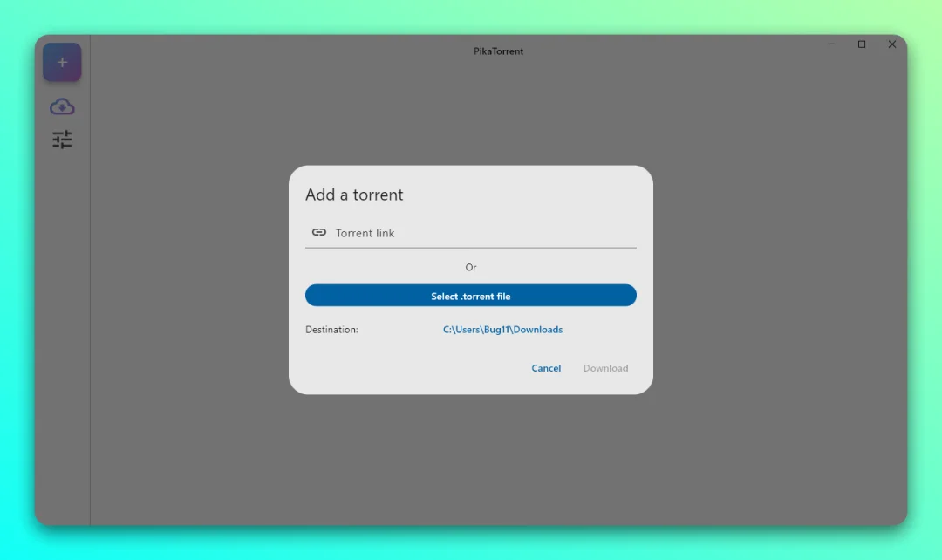Open the settings sliders icon in sidebar
942x560 pixels.
tap(62, 140)
